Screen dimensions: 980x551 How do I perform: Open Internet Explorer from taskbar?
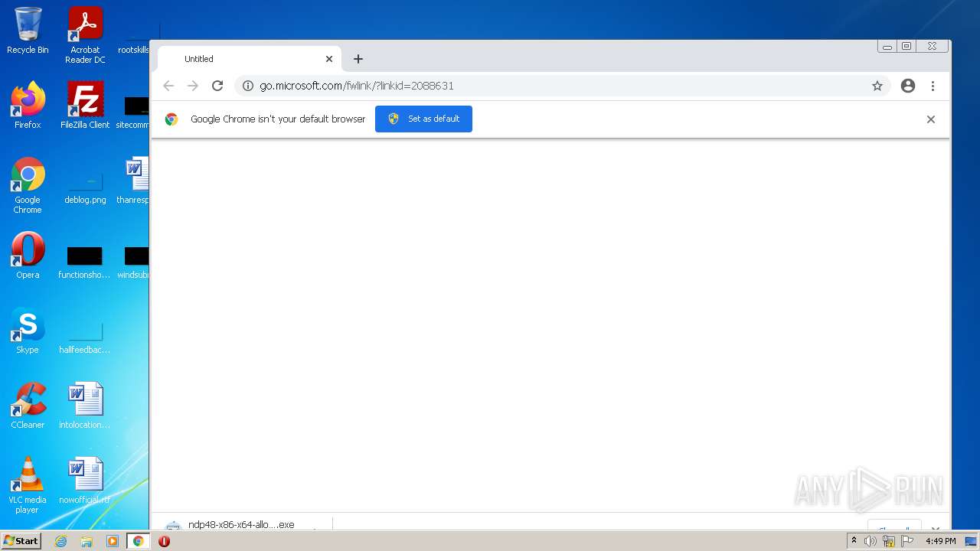tap(60, 541)
